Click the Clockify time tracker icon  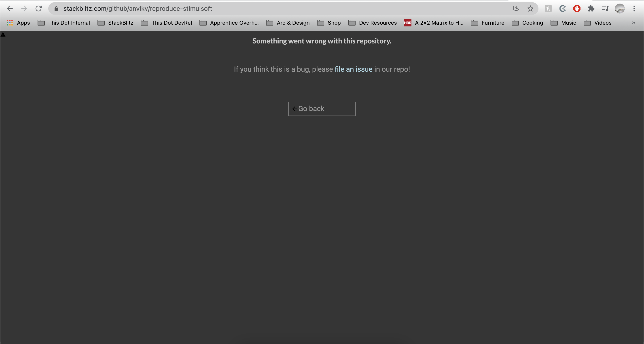click(563, 9)
